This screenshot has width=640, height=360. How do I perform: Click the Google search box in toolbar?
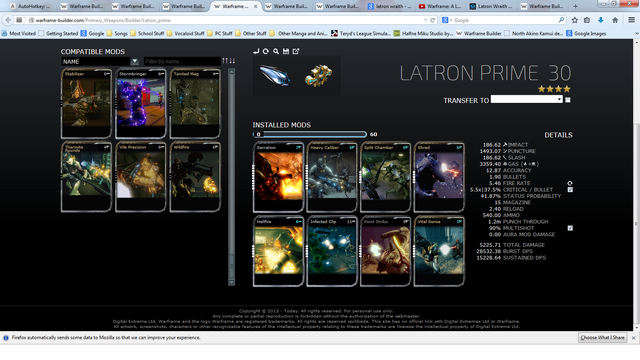504,20
